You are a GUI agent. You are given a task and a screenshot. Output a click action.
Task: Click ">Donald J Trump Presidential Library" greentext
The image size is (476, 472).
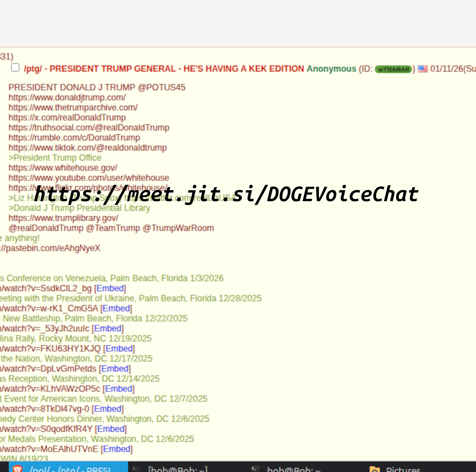(x=79, y=208)
